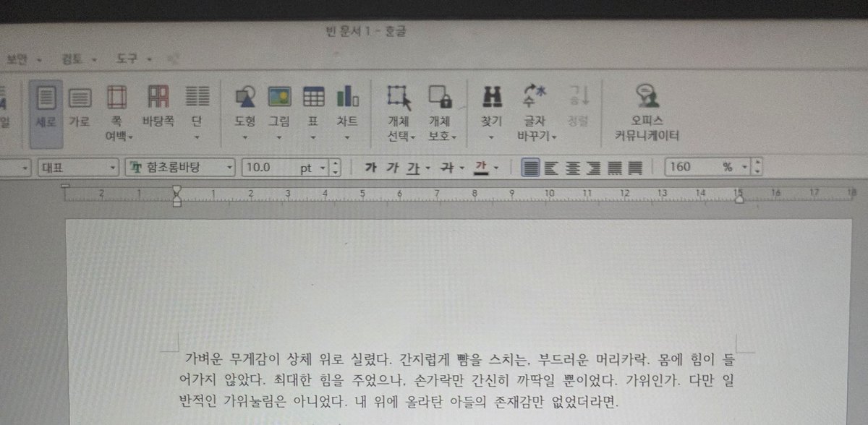Open the font color palette dropdown arrow

coord(495,168)
